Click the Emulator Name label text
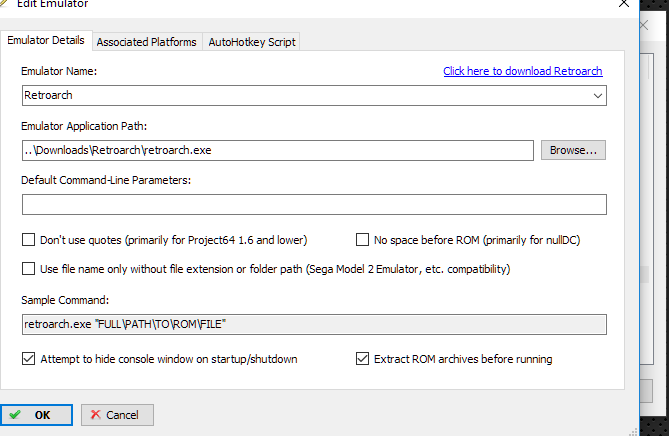Image resolution: width=669 pixels, height=436 pixels. [59, 71]
